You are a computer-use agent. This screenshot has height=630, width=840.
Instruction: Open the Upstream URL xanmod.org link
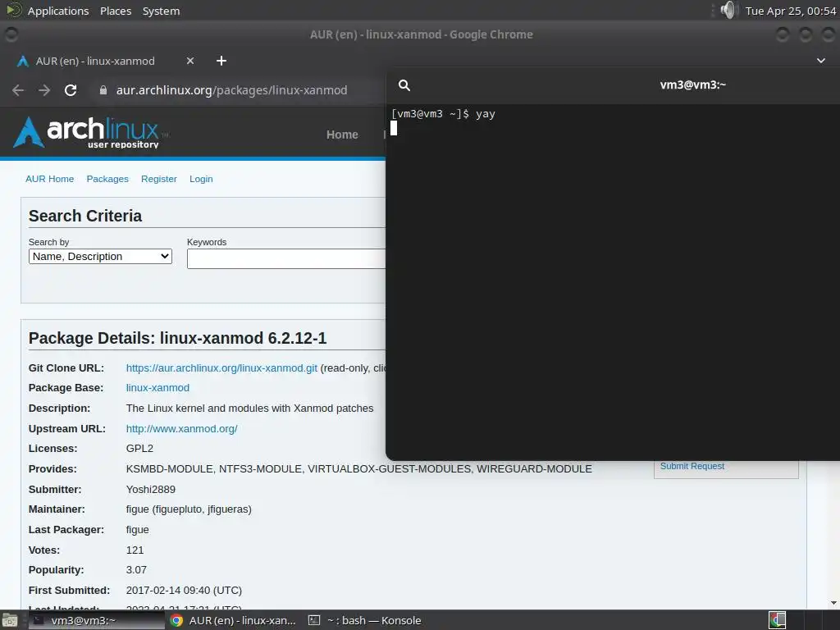coord(181,428)
